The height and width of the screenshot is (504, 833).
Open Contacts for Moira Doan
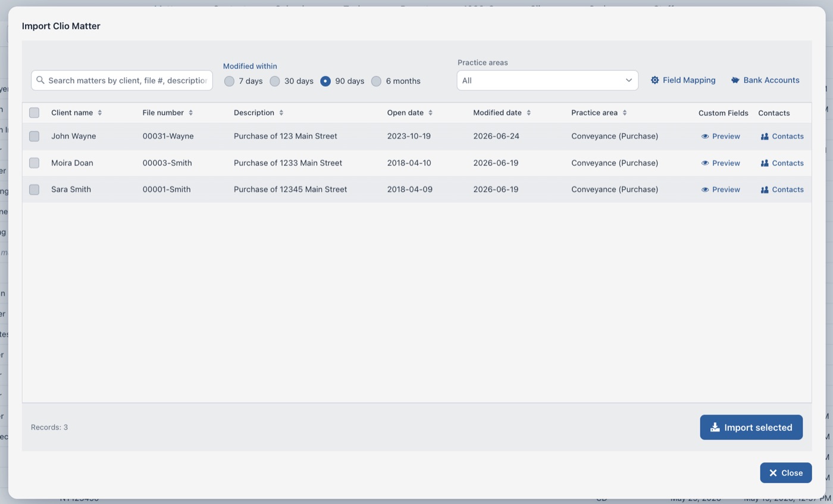(x=782, y=163)
